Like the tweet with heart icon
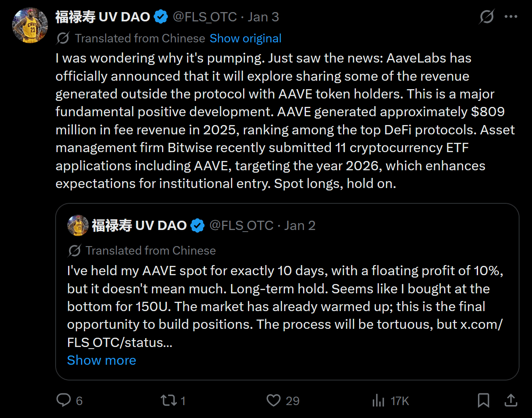 tap(274, 400)
